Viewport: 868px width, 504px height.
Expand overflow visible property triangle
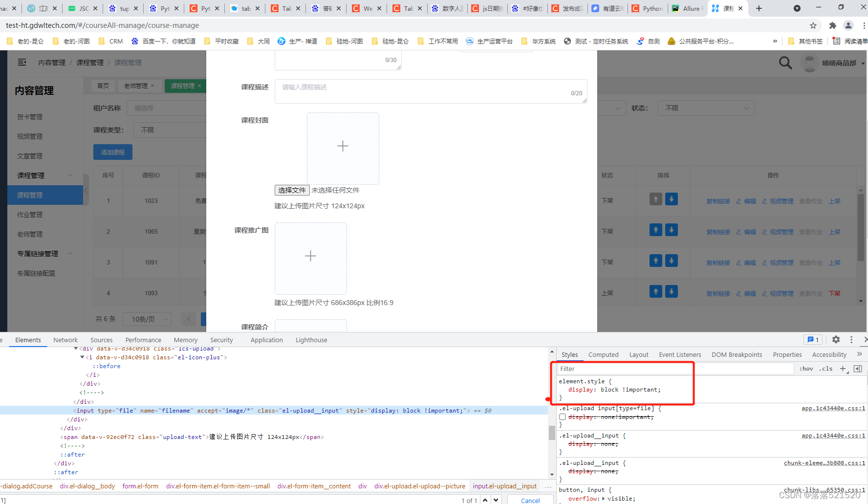click(x=604, y=499)
